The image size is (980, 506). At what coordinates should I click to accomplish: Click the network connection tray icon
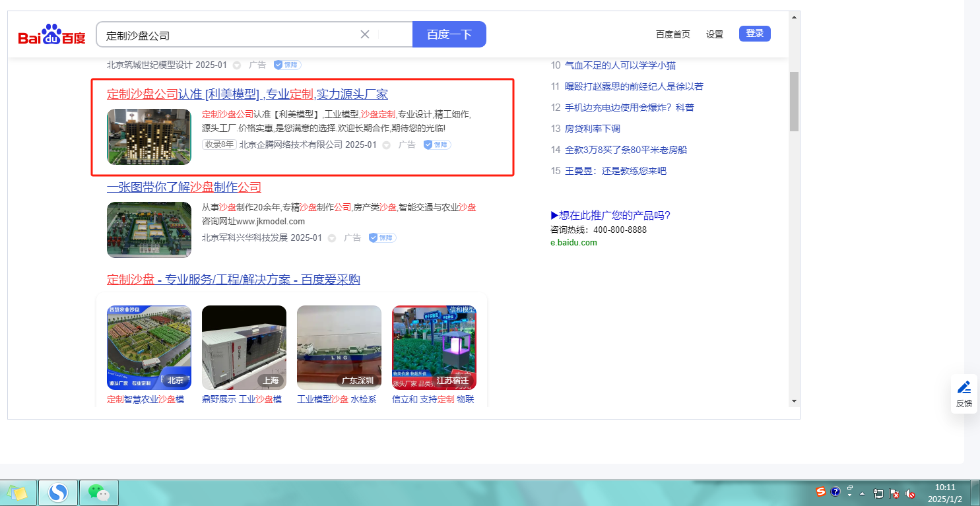tap(878, 493)
